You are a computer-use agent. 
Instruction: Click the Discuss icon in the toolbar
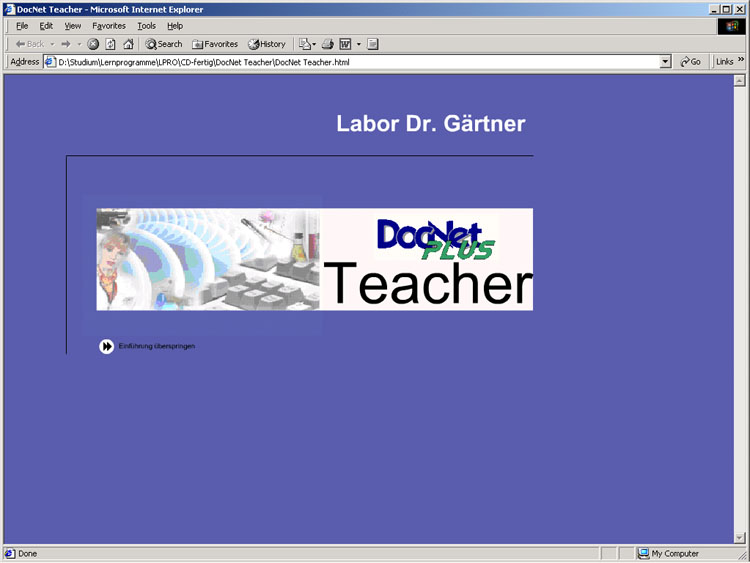373,44
